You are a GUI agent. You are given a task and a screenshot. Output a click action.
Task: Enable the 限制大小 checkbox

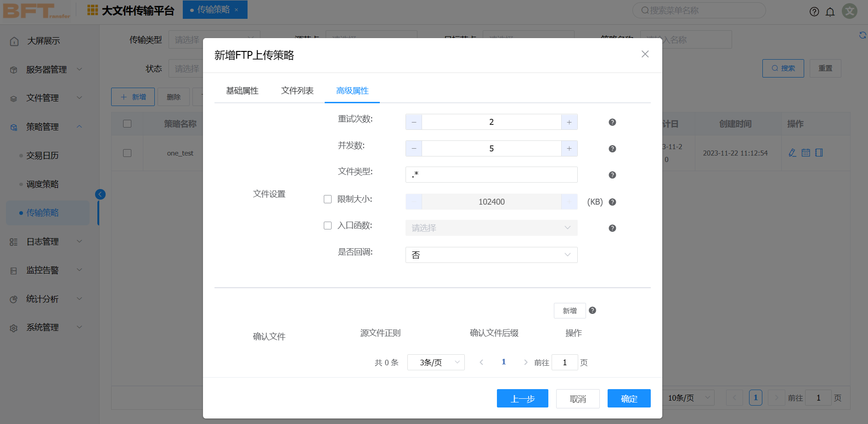click(327, 199)
